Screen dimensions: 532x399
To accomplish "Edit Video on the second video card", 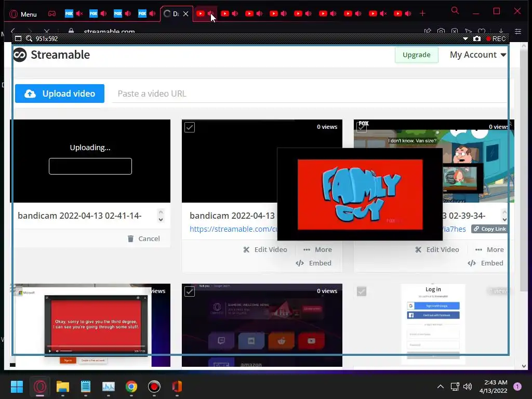I will (x=265, y=250).
